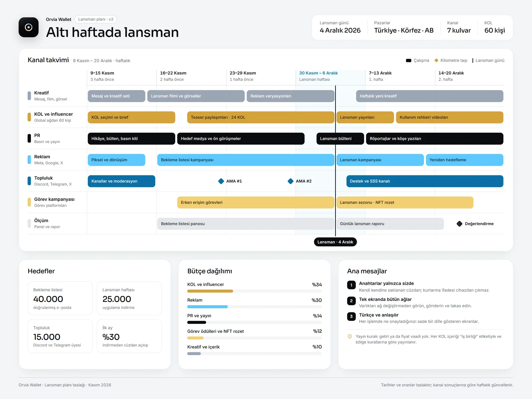Click the 7 kulvar channel count

[x=459, y=30]
